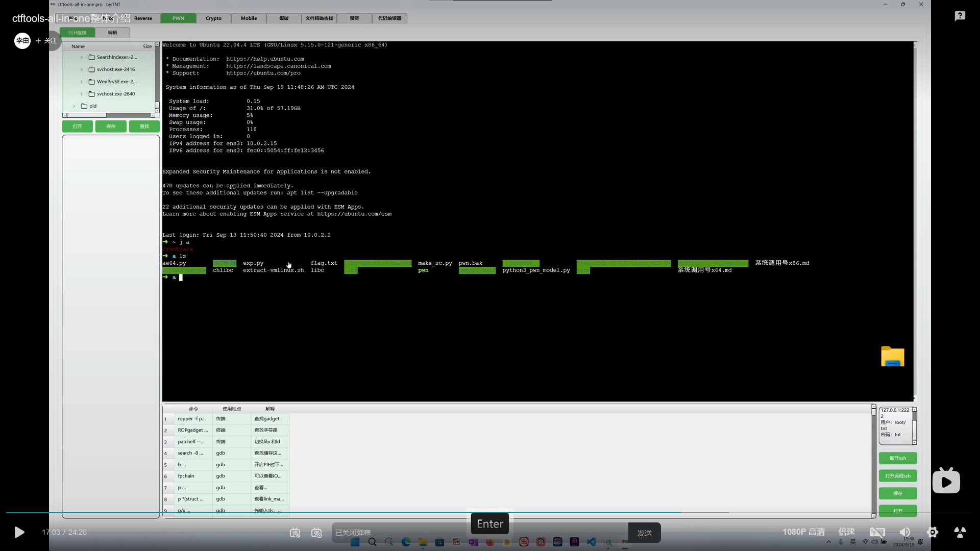Screen dimensions: 980x551
Task: Toggle subtitles icon in player bar
Action: click(x=877, y=532)
